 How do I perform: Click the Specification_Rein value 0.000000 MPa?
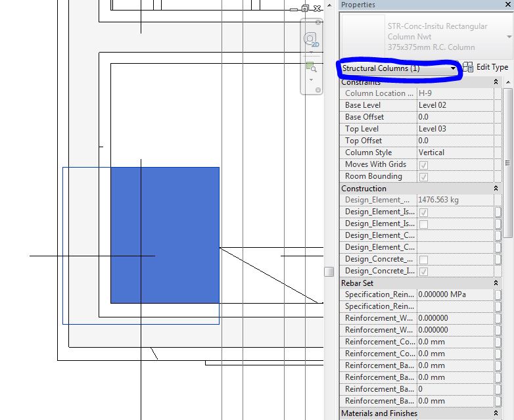point(455,294)
